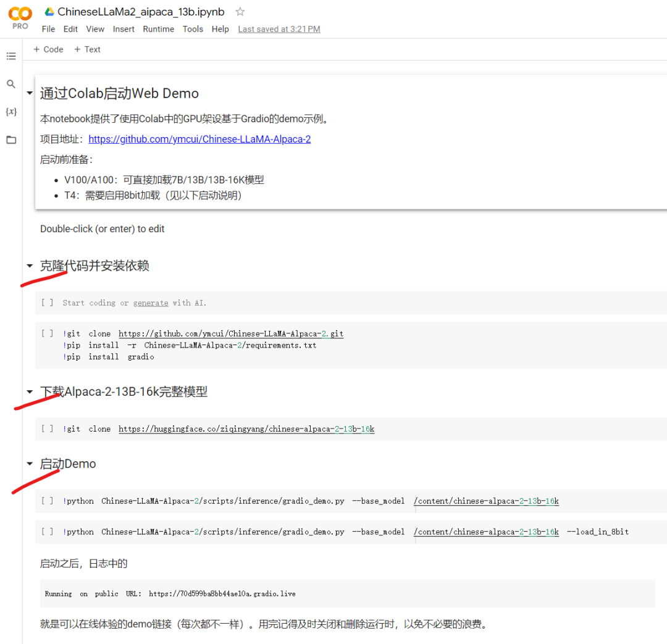Follow the github.com URL in git clone cell
Viewport: 667px width, 644px height.
231,333
